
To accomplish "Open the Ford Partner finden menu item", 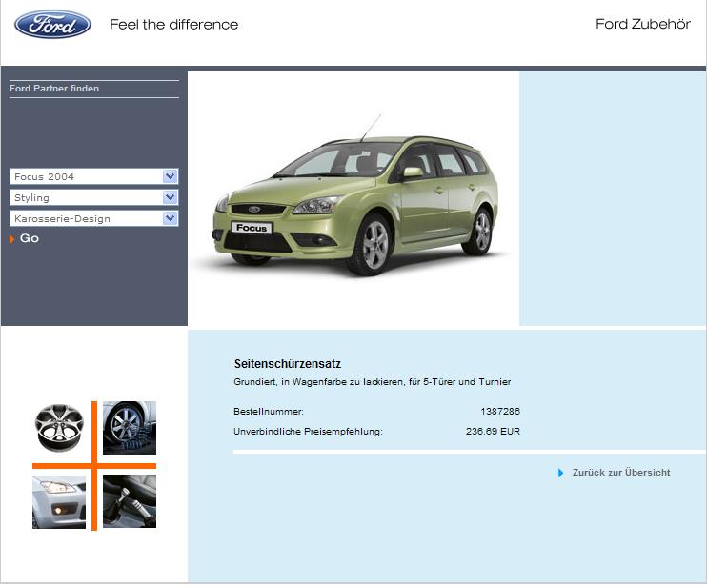I will 54,89.
